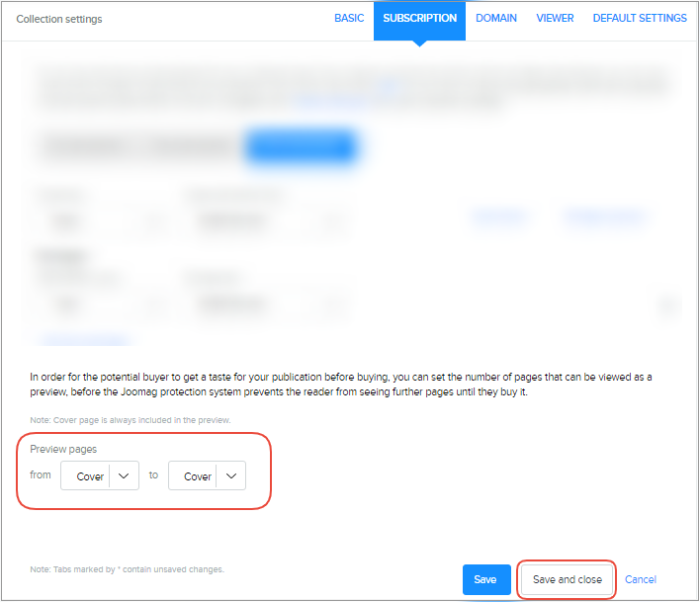
Task: Expand the preview pages 'to' Cover dropdown
Action: [207, 476]
